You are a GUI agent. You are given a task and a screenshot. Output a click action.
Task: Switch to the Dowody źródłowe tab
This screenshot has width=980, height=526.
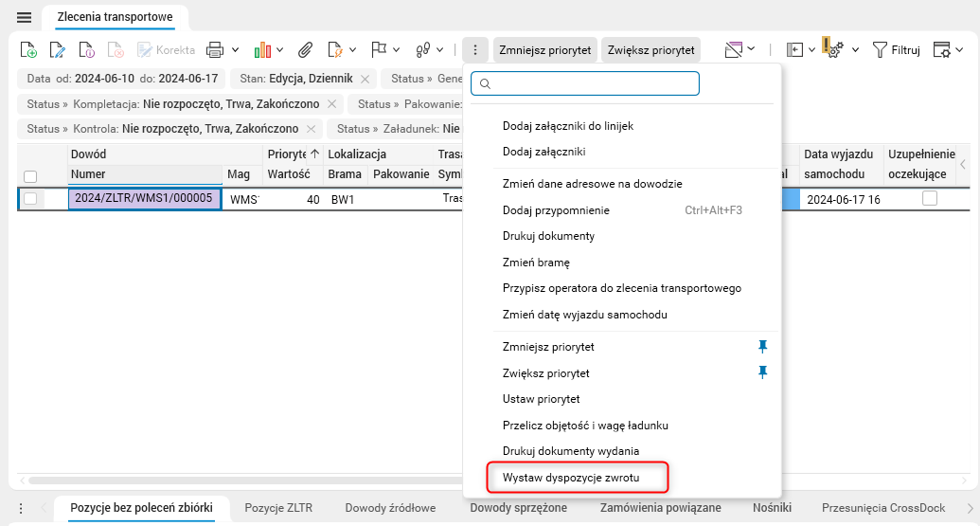tap(390, 508)
